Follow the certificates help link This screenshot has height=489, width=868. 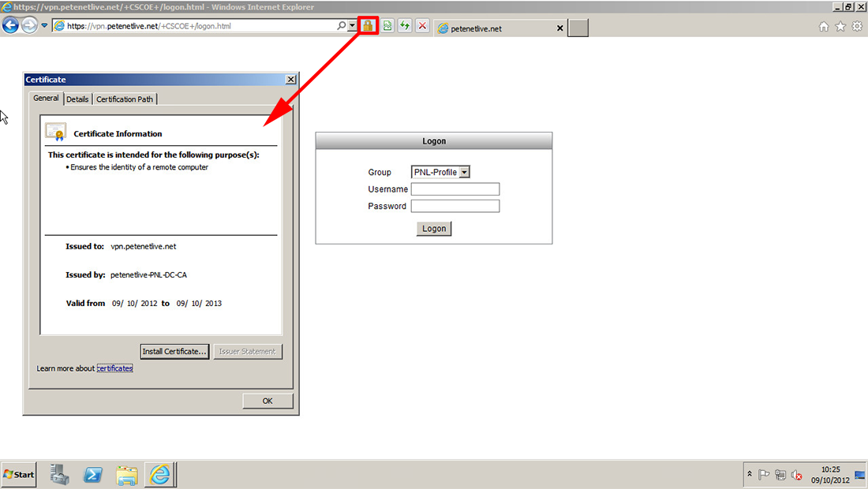(x=114, y=368)
